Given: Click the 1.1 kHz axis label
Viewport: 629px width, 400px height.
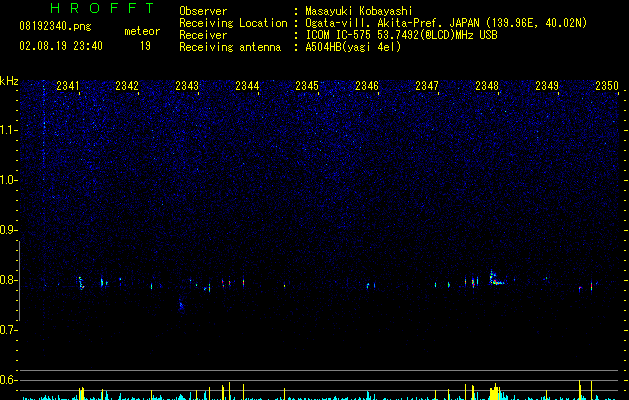Looking at the screenshot, I should coord(8,130).
